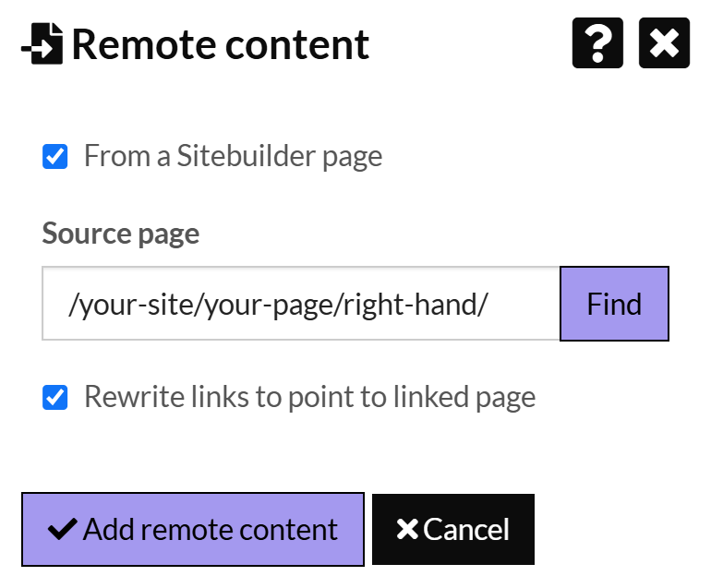Viewport: 711px width, 588px height.
Task: Select the word 'Find' on the purple button
Action: point(614,304)
